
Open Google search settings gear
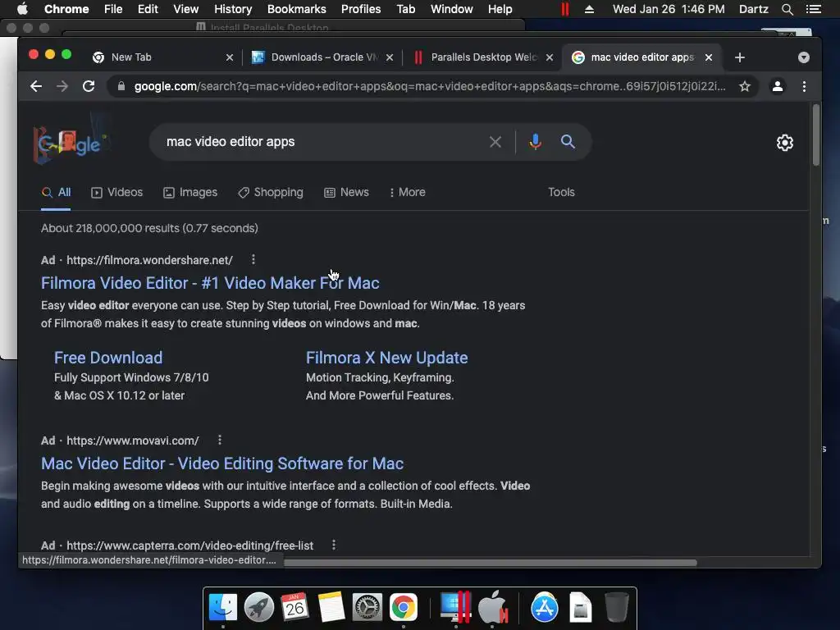coord(785,143)
